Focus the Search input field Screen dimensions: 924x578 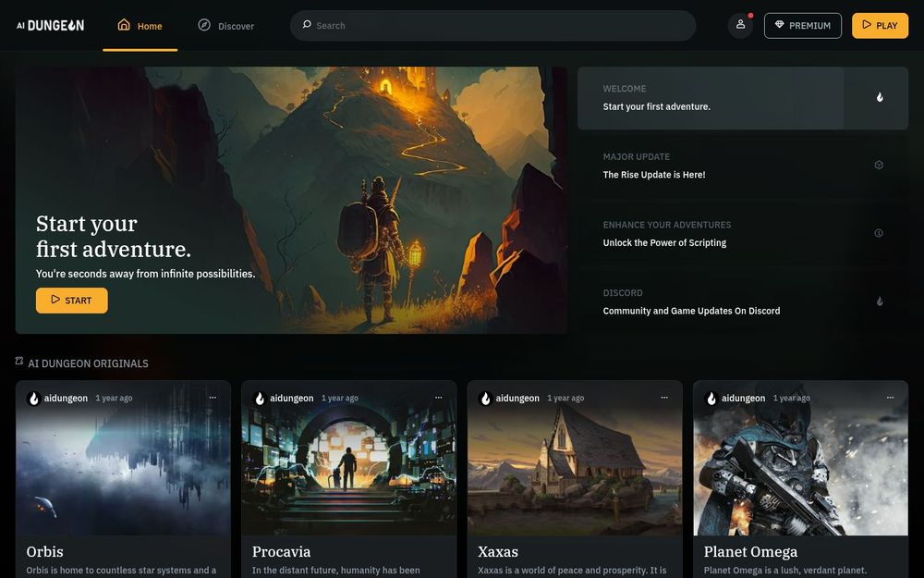click(x=492, y=25)
